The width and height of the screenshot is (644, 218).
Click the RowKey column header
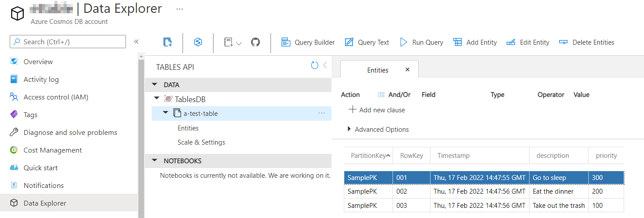tap(412, 156)
